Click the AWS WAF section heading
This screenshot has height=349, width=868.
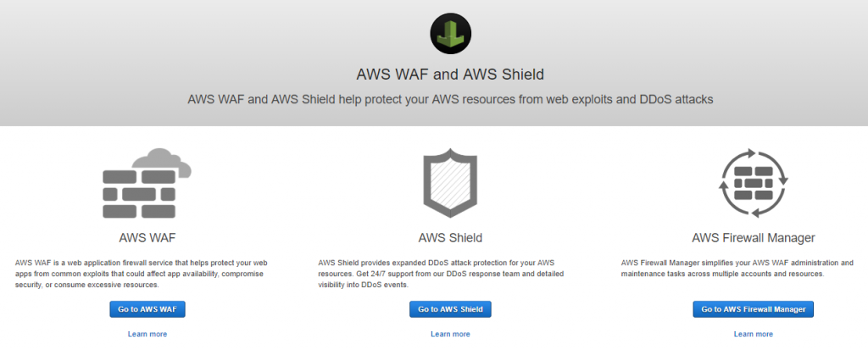[147, 238]
